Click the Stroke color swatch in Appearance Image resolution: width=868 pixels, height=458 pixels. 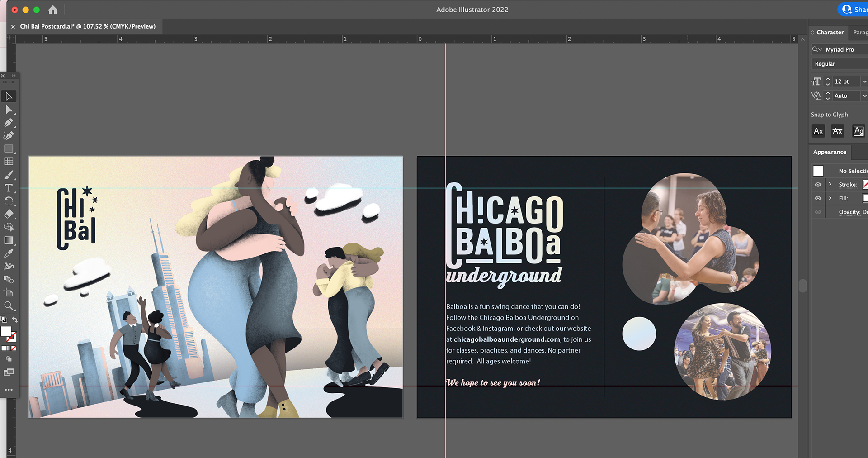pos(865,185)
